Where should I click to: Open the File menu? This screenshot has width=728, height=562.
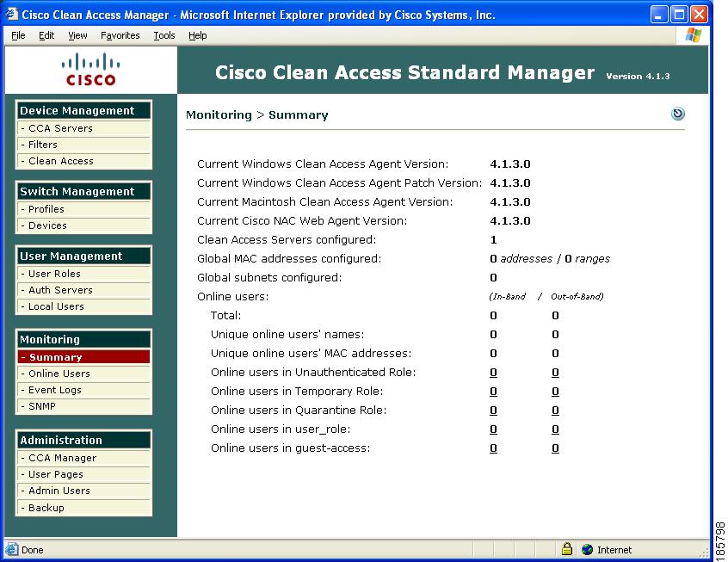pyautogui.click(x=18, y=35)
